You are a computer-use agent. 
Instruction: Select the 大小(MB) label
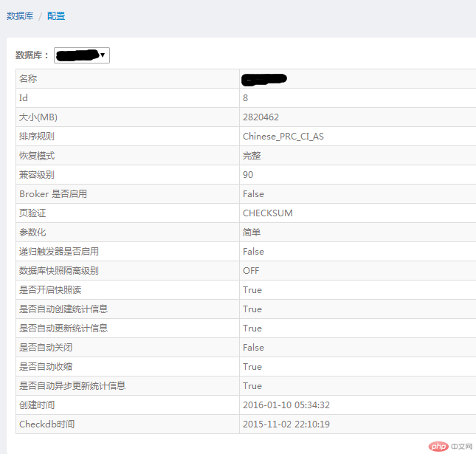pos(38,117)
